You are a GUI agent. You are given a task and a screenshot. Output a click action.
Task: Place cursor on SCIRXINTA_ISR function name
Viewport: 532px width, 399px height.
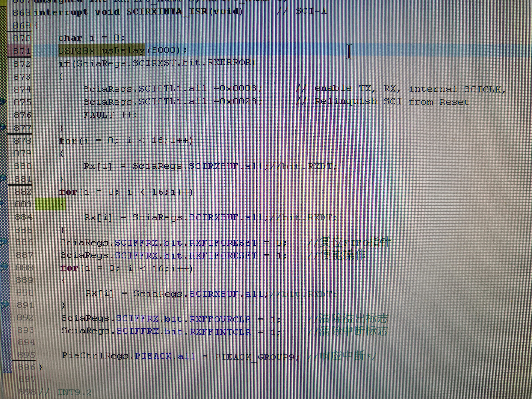[x=167, y=12]
